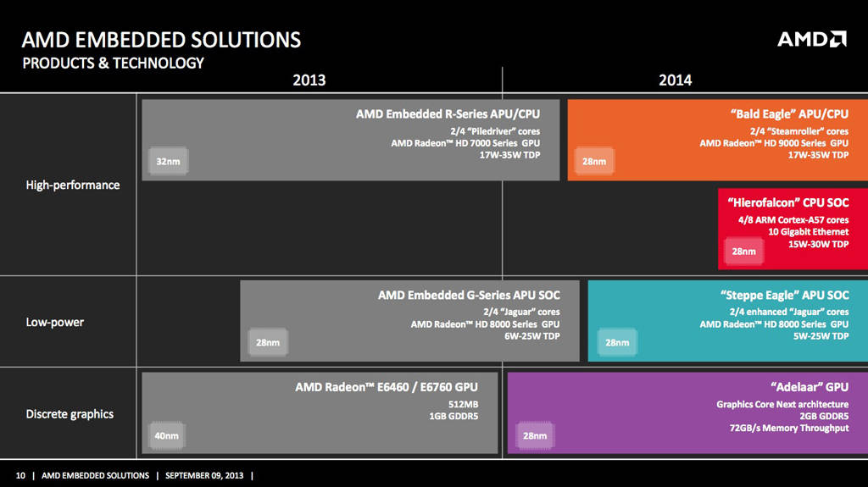Image resolution: width=868 pixels, height=487 pixels.
Task: Click the "Steppe Eagle" APU SOC heading
Action: coord(784,295)
